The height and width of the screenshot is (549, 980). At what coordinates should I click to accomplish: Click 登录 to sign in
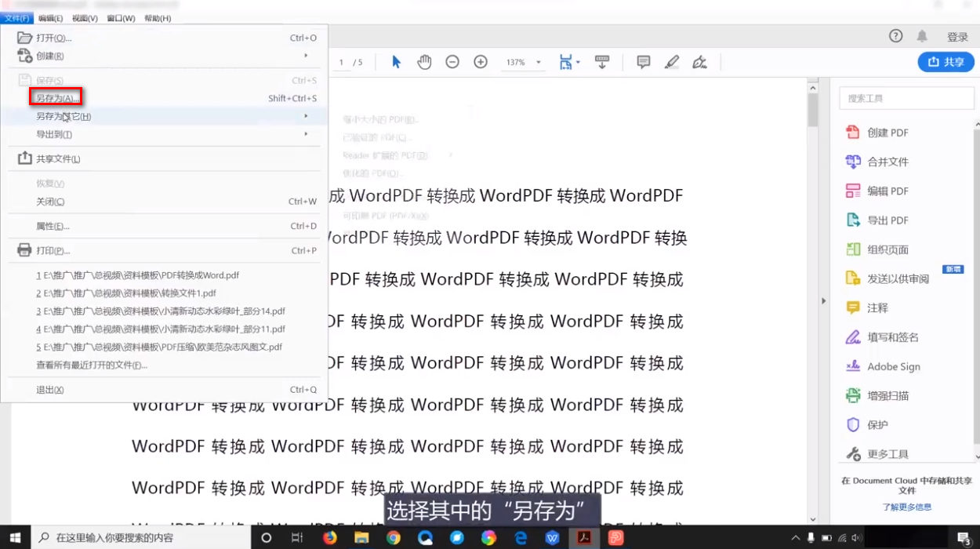coord(957,37)
